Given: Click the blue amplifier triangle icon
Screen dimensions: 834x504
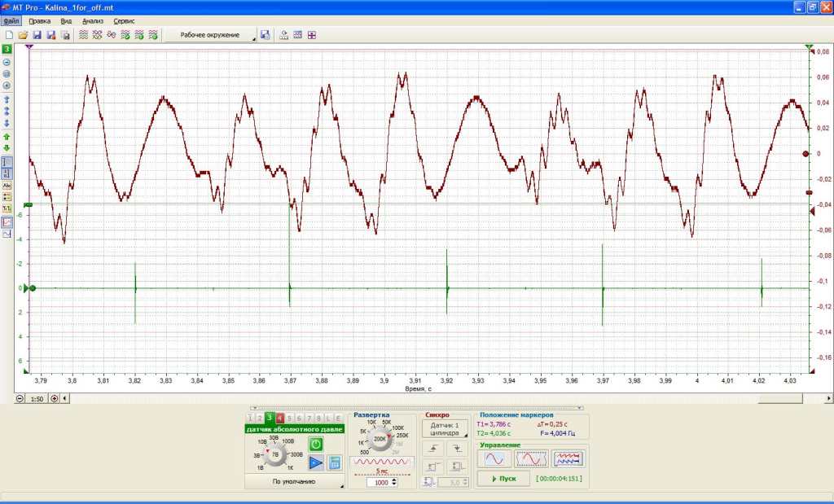Looking at the screenshot, I should click(316, 462).
